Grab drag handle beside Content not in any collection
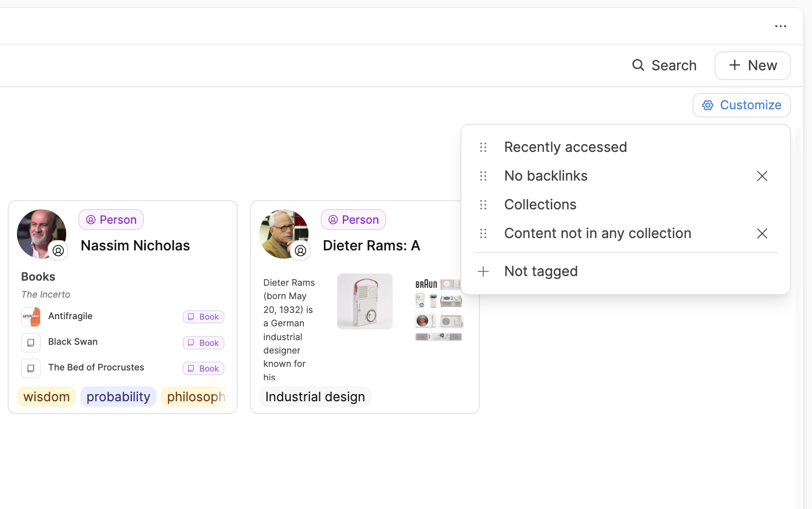The height and width of the screenshot is (509, 812). click(x=483, y=233)
